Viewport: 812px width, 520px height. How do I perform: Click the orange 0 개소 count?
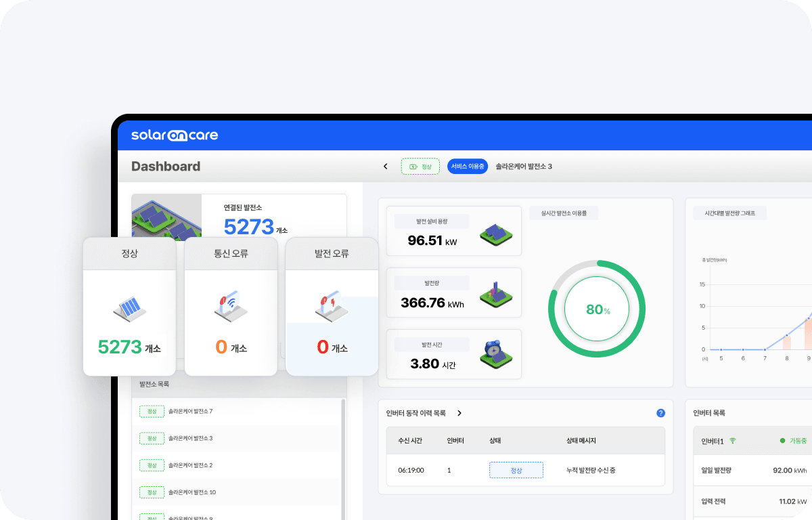pos(231,347)
